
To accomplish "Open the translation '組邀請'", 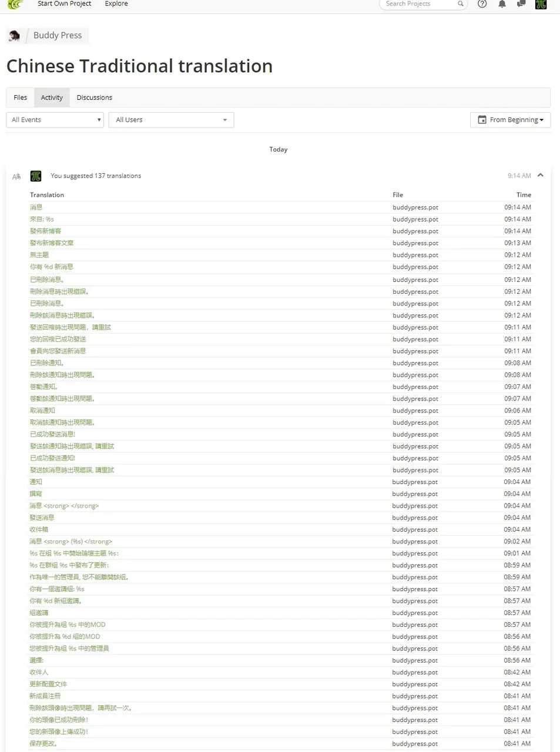I will point(39,613).
